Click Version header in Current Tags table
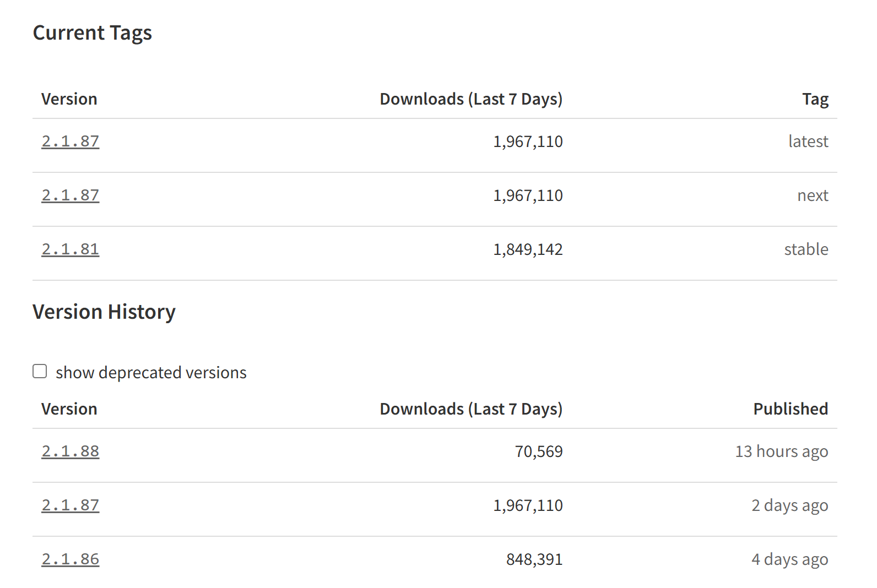 [69, 99]
